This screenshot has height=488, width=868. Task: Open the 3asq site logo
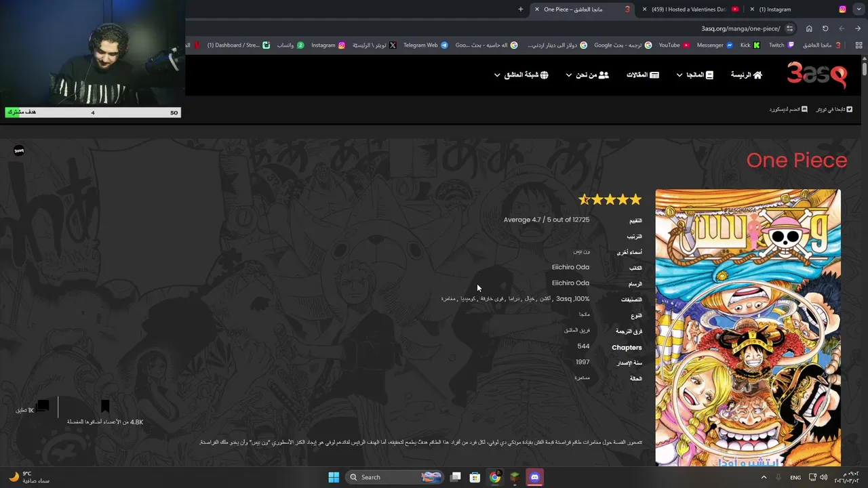(x=816, y=75)
